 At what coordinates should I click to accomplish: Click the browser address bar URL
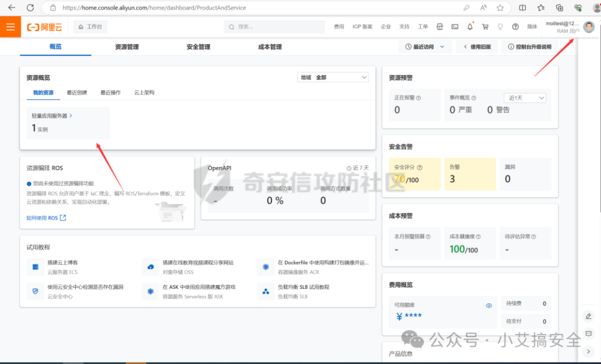pos(154,8)
